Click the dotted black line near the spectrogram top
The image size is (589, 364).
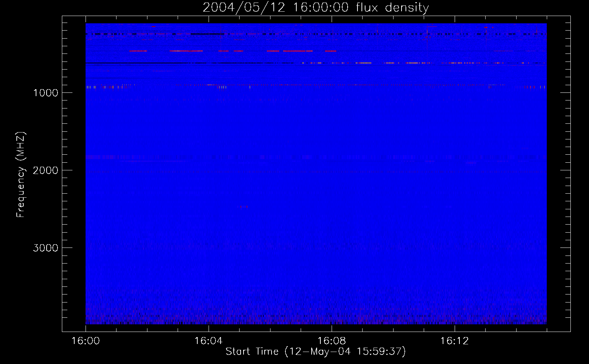204,34
